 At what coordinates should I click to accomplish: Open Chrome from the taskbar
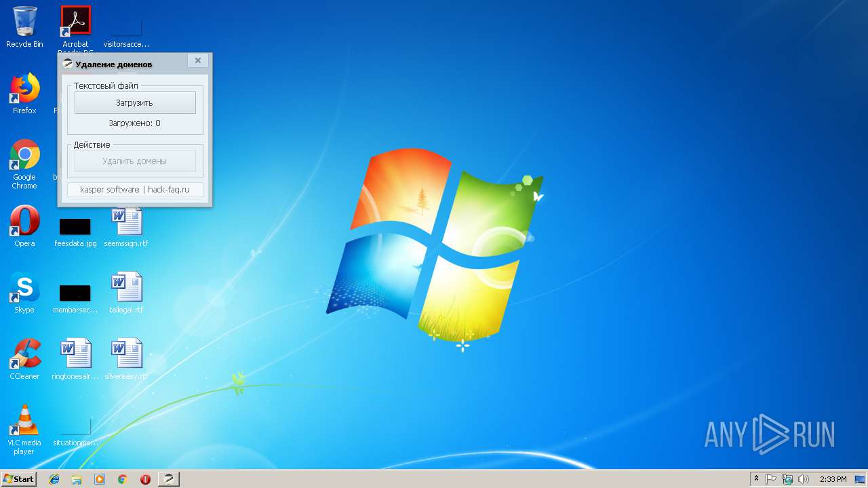click(x=123, y=479)
